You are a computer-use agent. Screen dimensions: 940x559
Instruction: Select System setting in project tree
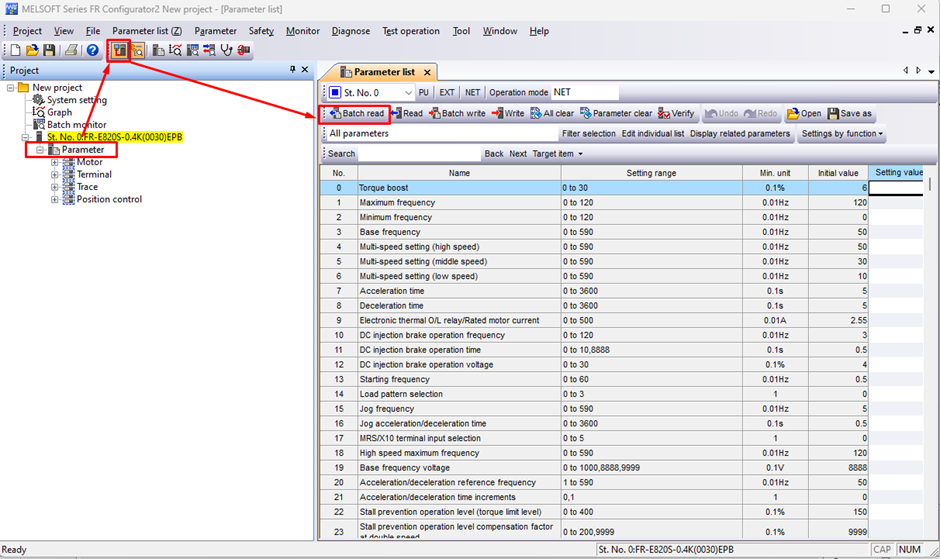click(77, 100)
